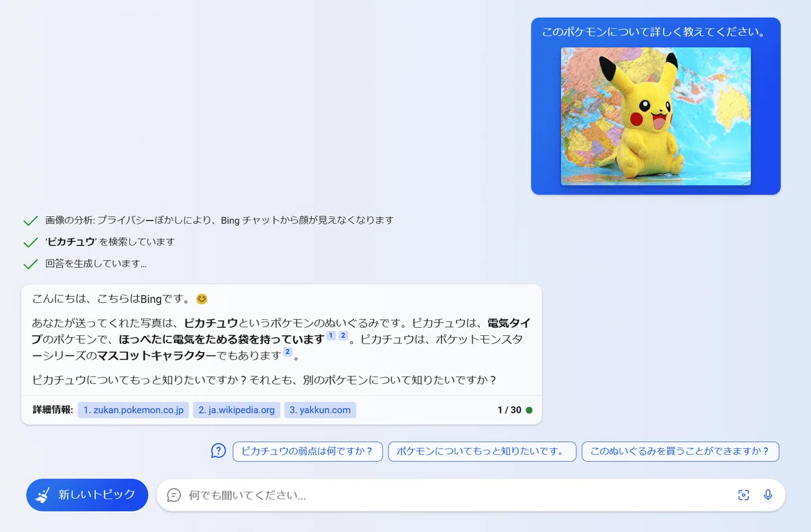Click the question mark suggestions icon

(218, 451)
